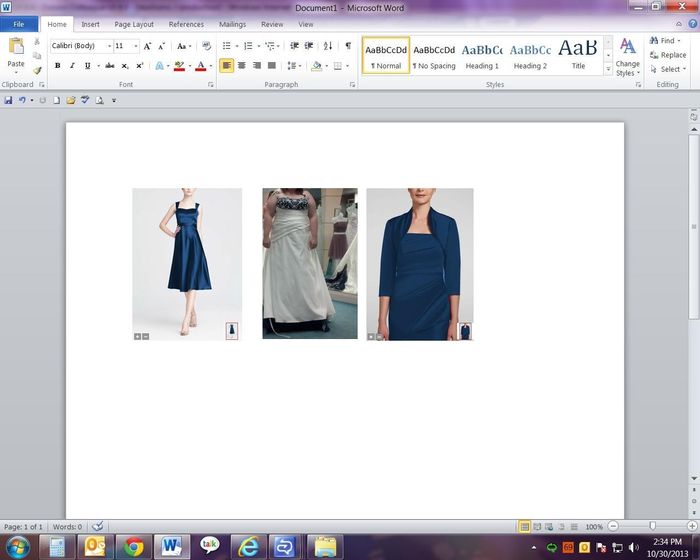Click the Format Painter icon
The height and width of the screenshot is (560, 700).
click(37, 70)
